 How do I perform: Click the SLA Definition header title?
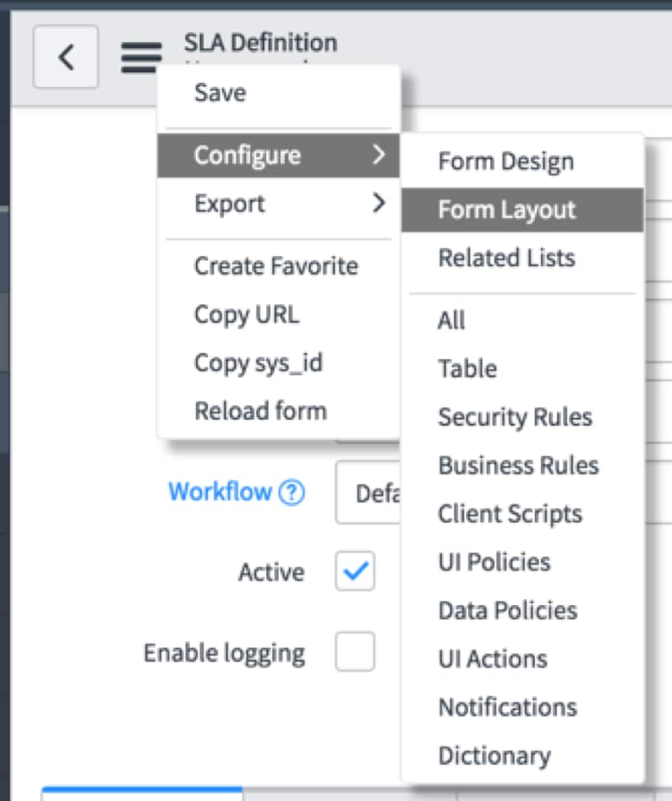coord(260,42)
